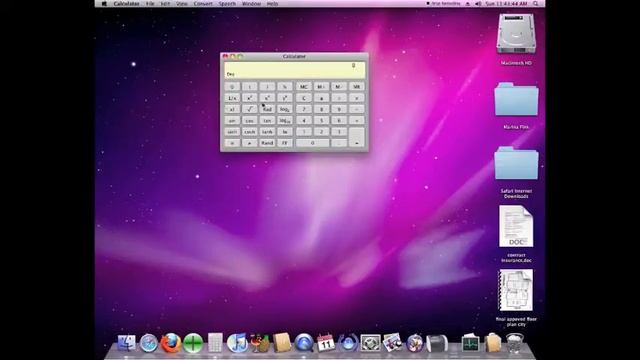This screenshot has height=360, width=640.
Task: Open the File menu
Action: [150, 4]
